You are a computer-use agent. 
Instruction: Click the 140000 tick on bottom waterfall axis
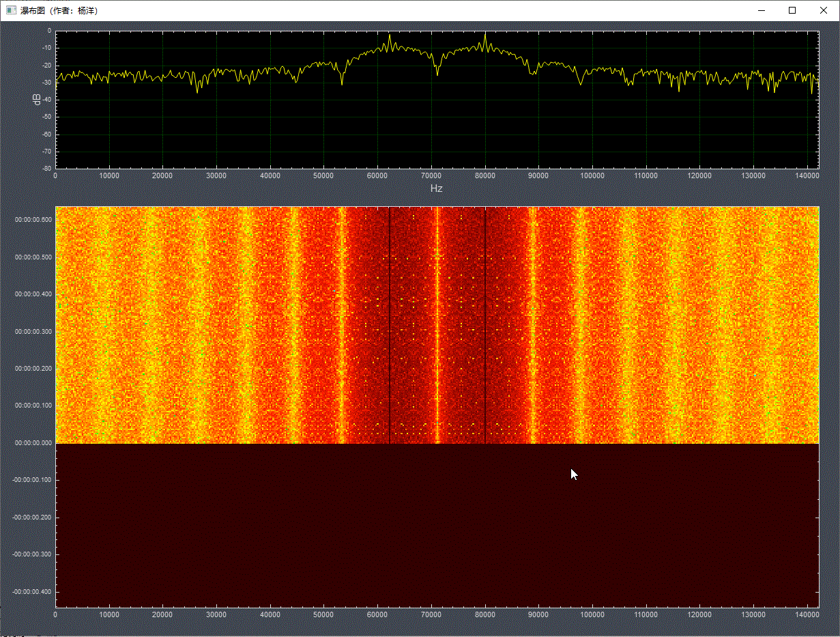pyautogui.click(x=807, y=614)
